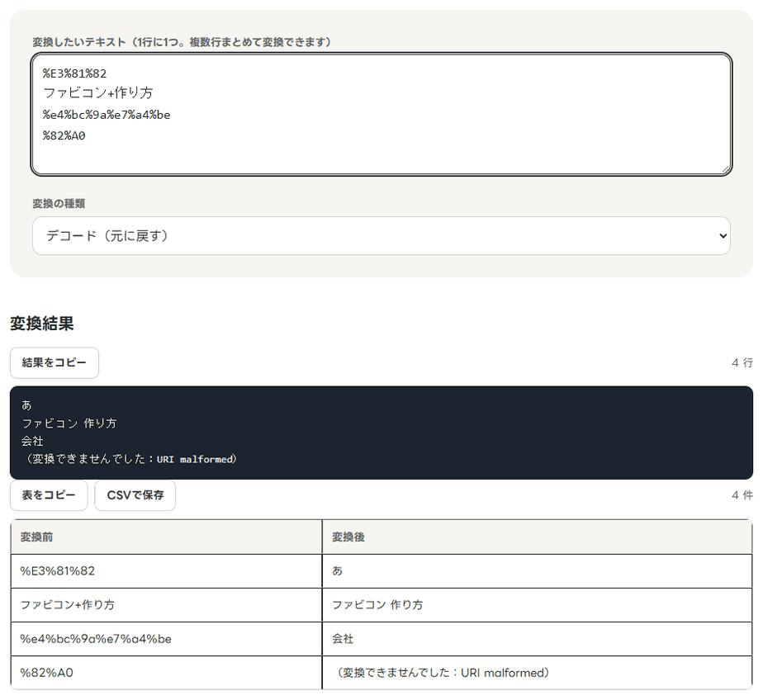Click the 4 行 line count label
Screen dimensions: 763x700
(742, 363)
